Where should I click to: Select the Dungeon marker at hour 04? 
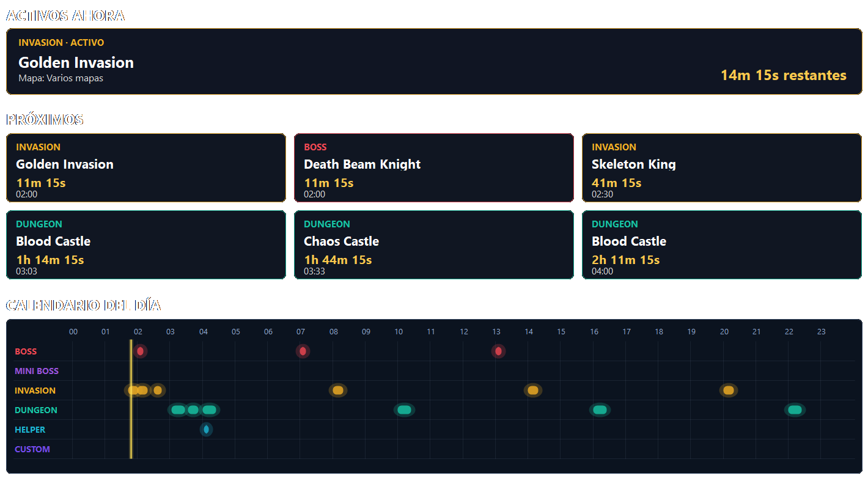click(x=209, y=410)
